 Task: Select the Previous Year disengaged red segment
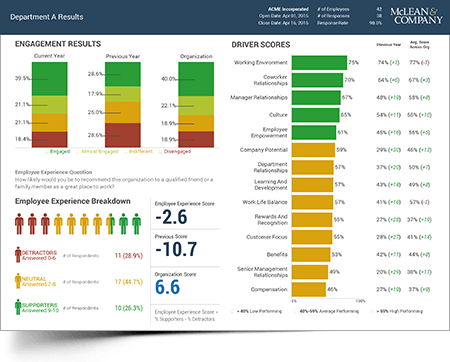click(x=123, y=135)
